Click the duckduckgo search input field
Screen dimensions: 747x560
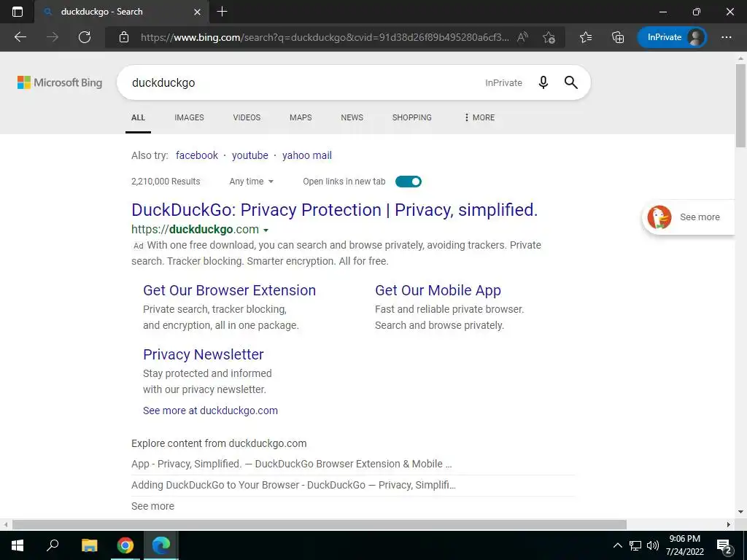pos(305,82)
